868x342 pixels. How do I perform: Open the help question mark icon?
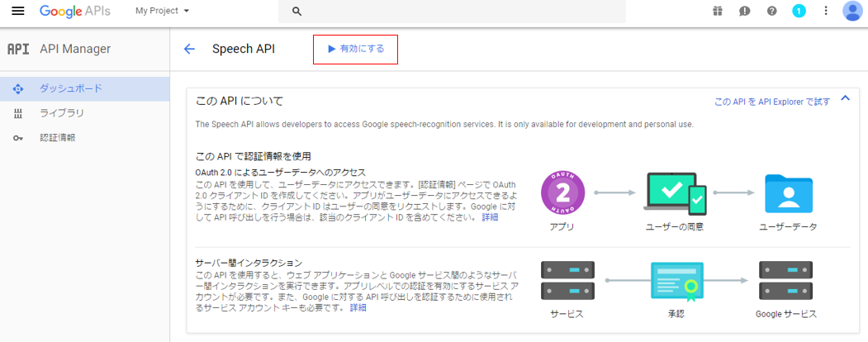tap(771, 11)
